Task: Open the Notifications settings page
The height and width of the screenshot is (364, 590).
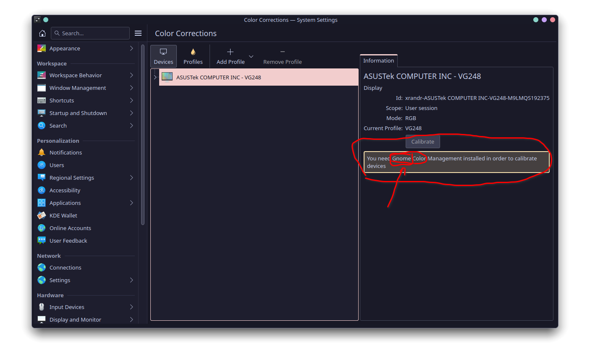Action: 86,152
